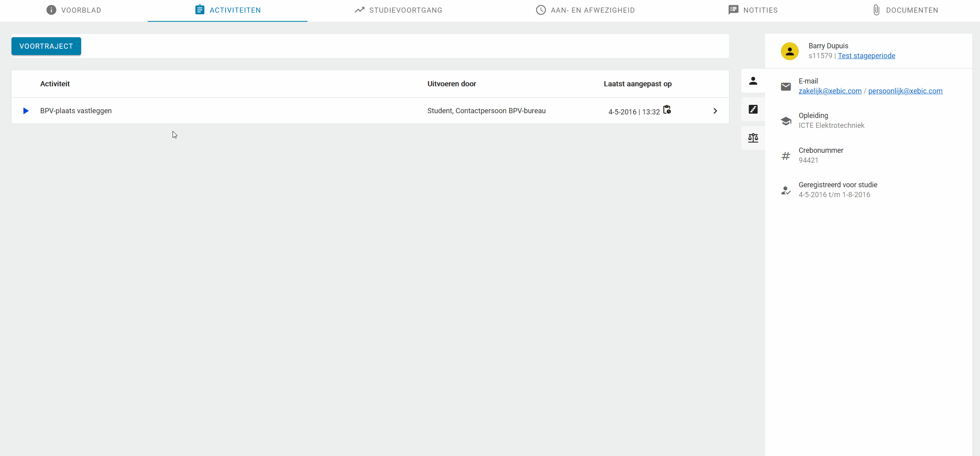Open the Notities tab
This screenshot has height=456, width=980.
tap(753, 10)
